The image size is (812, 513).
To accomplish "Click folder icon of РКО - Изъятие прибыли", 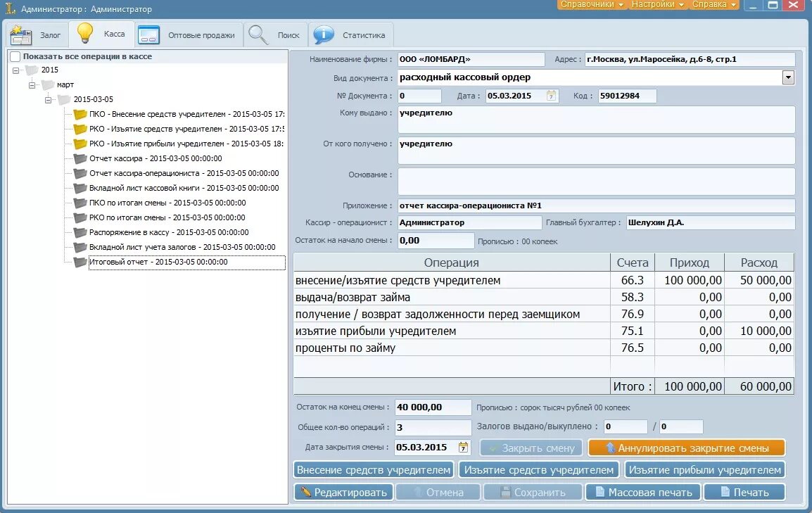I will 80,144.
